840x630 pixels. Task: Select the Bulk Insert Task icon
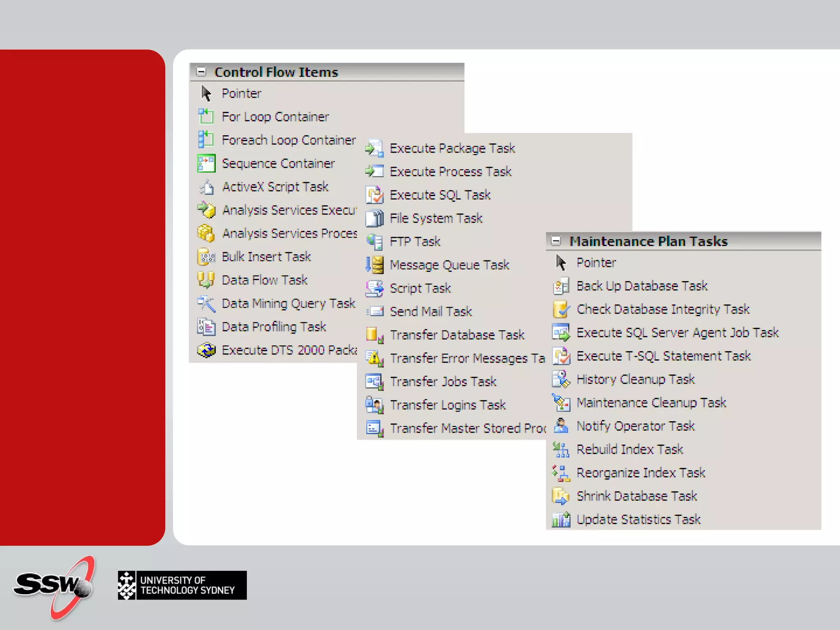[x=206, y=257]
